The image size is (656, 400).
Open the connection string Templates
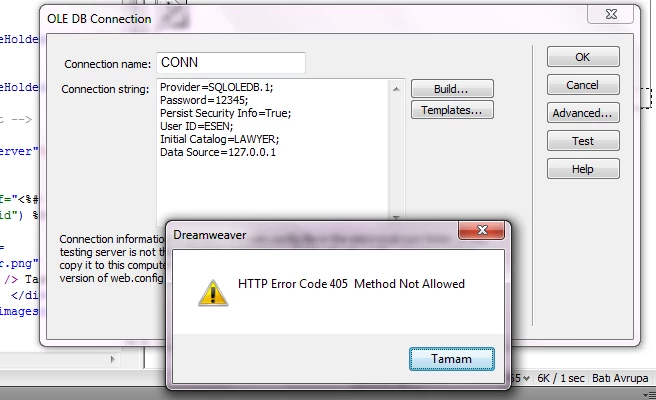[x=452, y=110]
